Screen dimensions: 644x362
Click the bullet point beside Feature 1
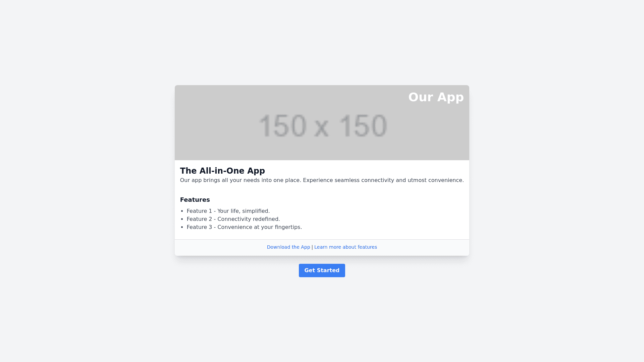[x=182, y=211]
